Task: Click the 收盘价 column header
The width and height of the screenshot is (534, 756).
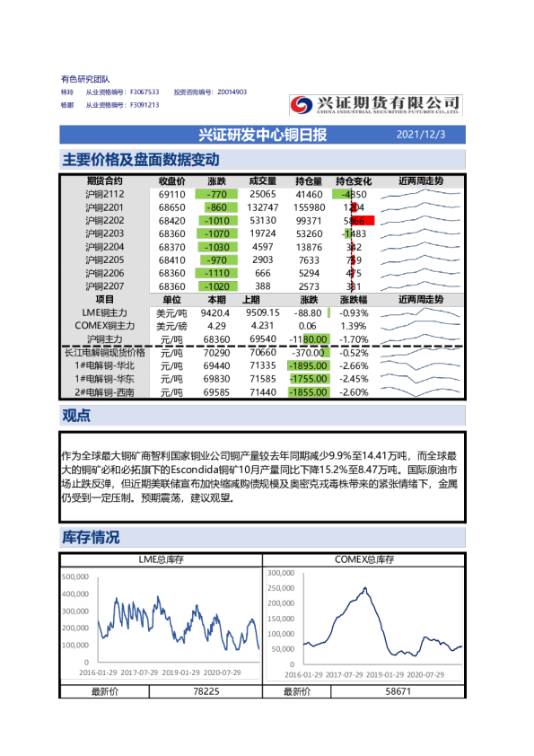Action: pyautogui.click(x=172, y=181)
